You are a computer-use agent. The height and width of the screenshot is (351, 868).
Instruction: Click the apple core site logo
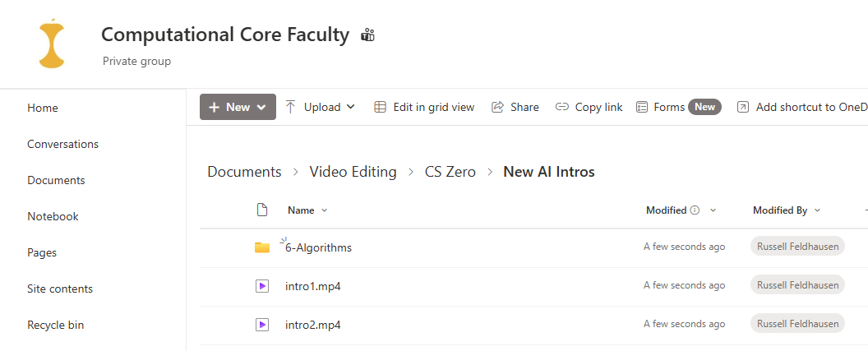52,44
